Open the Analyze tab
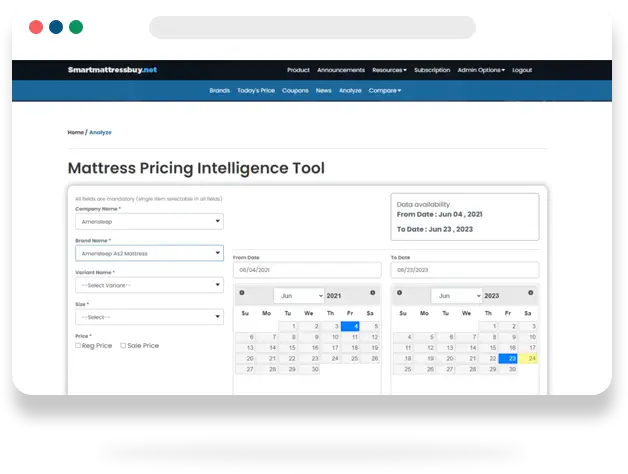This screenshot has width=628, height=474. click(x=350, y=91)
